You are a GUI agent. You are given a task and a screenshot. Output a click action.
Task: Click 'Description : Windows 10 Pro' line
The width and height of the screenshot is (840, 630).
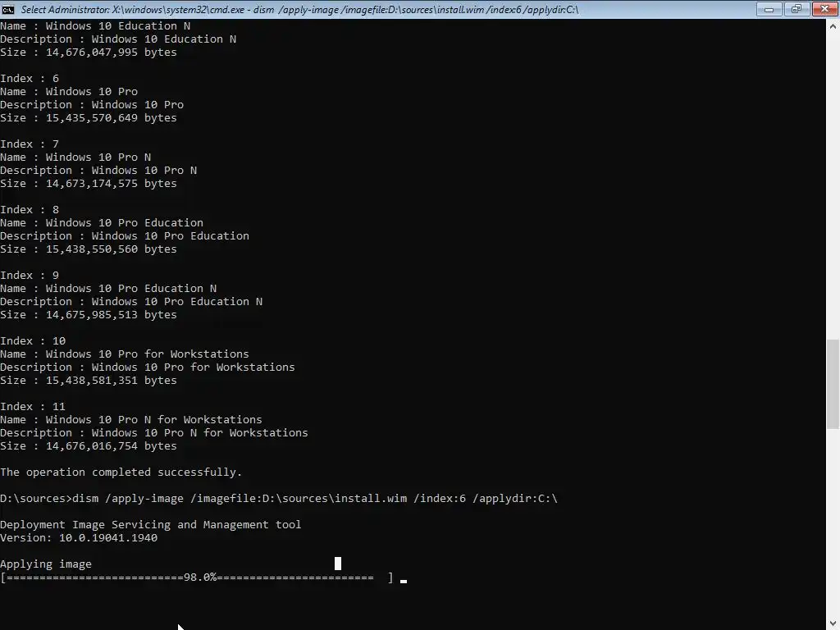coord(92,104)
